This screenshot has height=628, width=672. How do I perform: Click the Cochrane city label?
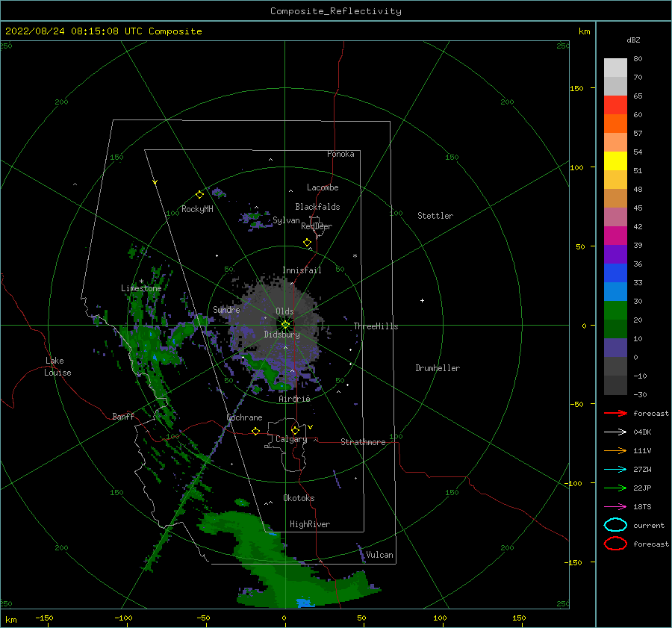click(244, 417)
